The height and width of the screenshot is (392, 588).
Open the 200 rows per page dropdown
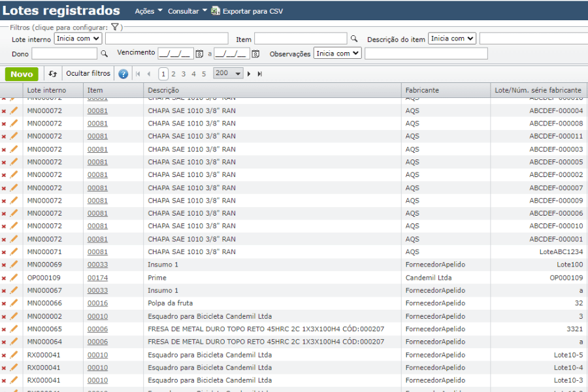[228, 73]
